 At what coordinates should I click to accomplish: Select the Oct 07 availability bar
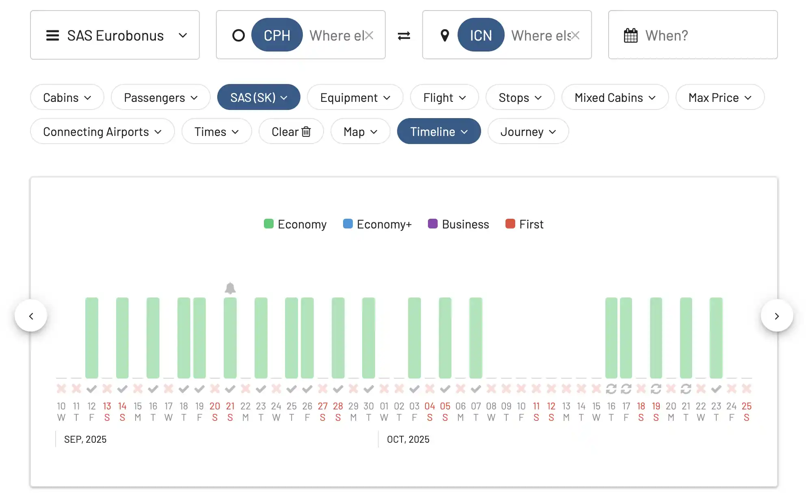(x=476, y=338)
